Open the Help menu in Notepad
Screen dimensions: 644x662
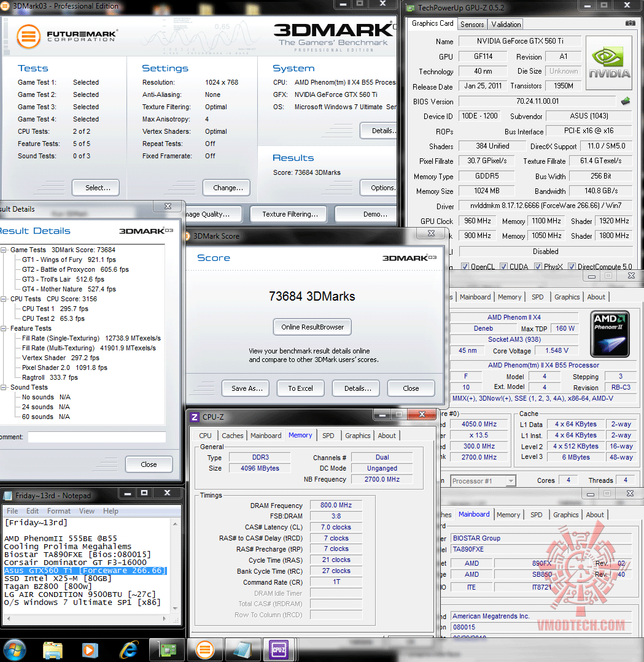pos(111,511)
